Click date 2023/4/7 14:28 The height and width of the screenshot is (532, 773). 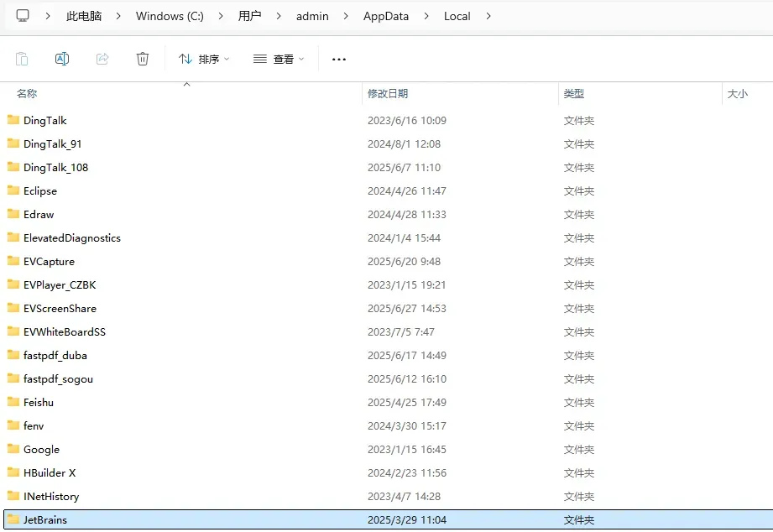404,497
